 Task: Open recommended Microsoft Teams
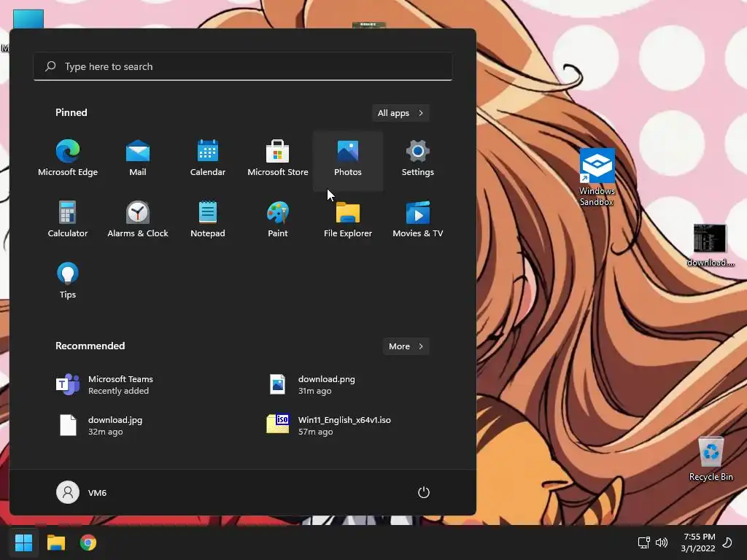point(138,385)
